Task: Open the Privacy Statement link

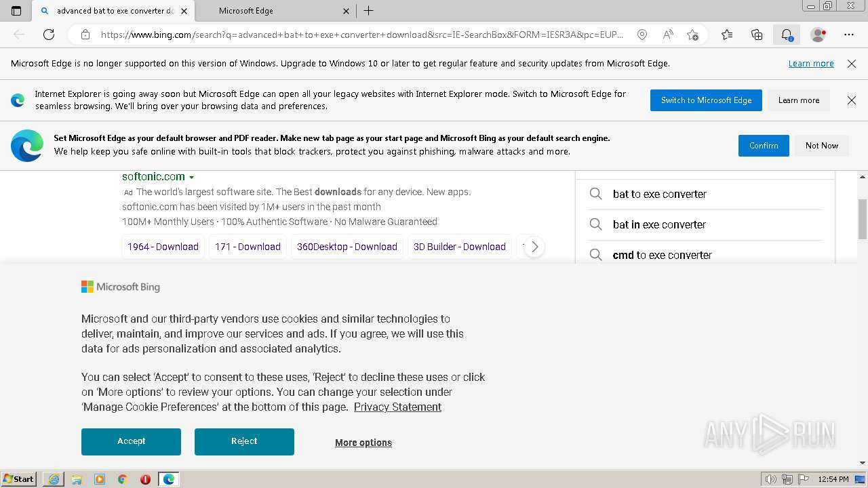Action: pyautogui.click(x=397, y=407)
